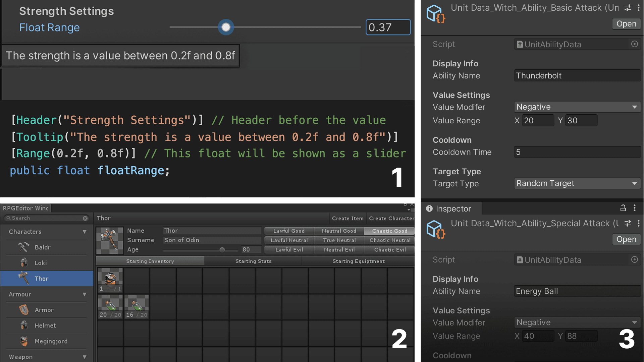Select Neutral Evil alignment
The width and height of the screenshot is (644, 362).
point(339,250)
